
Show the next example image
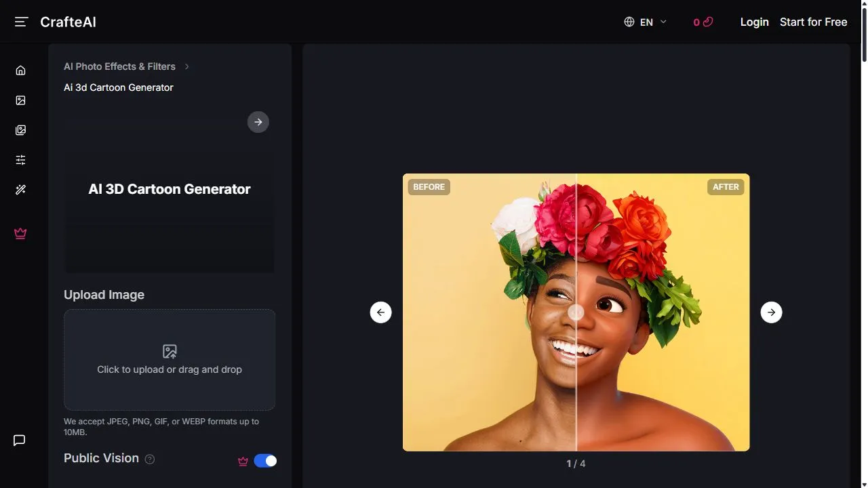tap(771, 312)
